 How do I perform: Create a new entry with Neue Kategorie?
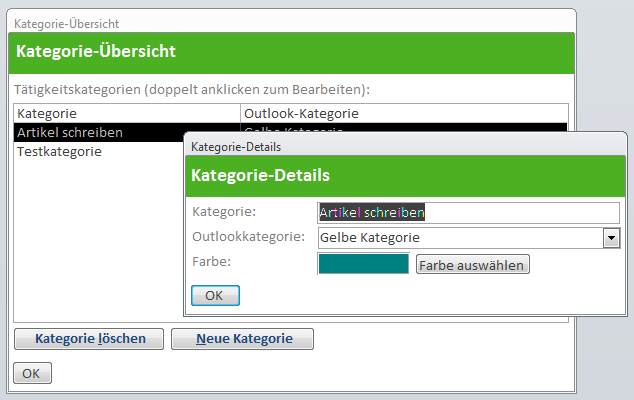click(x=242, y=339)
